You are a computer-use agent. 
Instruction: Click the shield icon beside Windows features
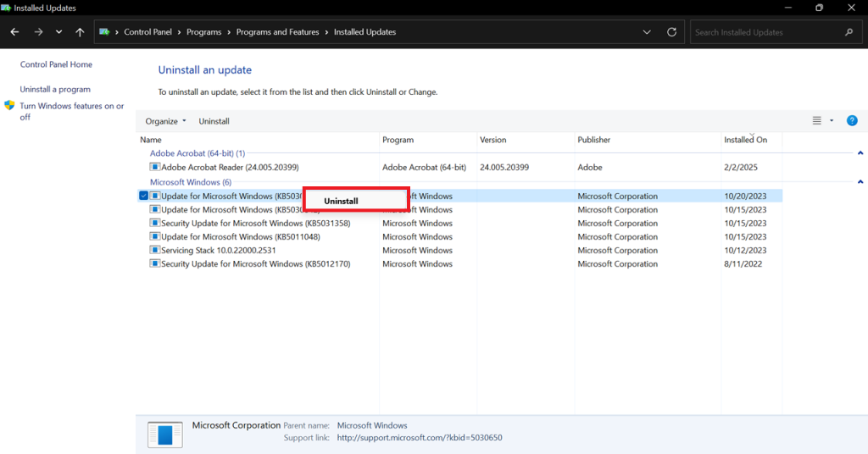[x=9, y=105]
